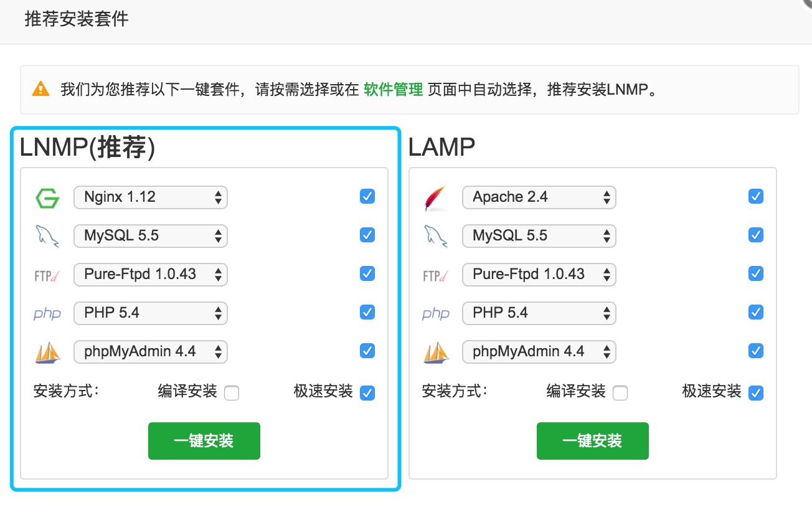Click the LNMP(推荐) heading
The image size is (812, 517).
(88, 148)
